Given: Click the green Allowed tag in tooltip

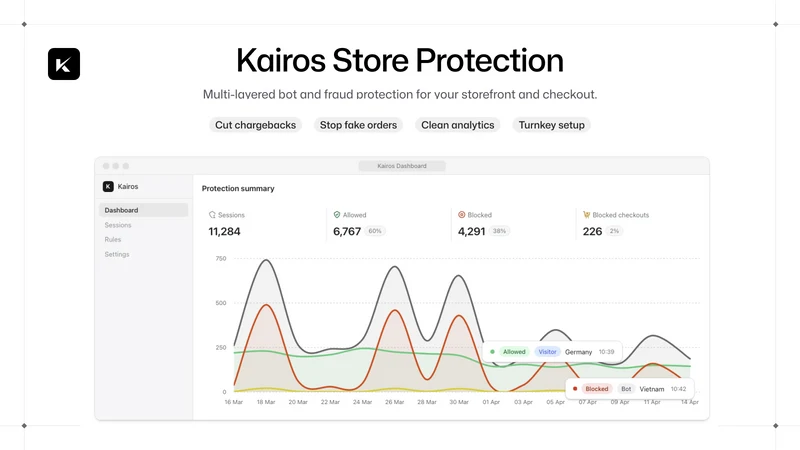Looking at the screenshot, I should point(514,352).
